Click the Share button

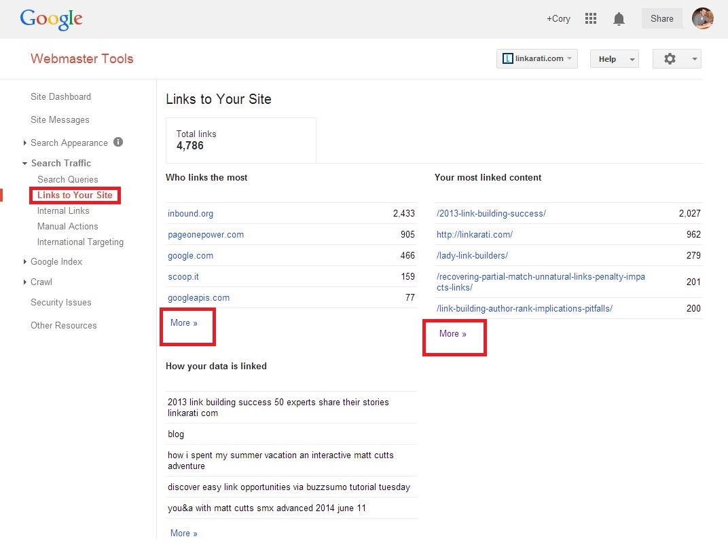click(661, 19)
